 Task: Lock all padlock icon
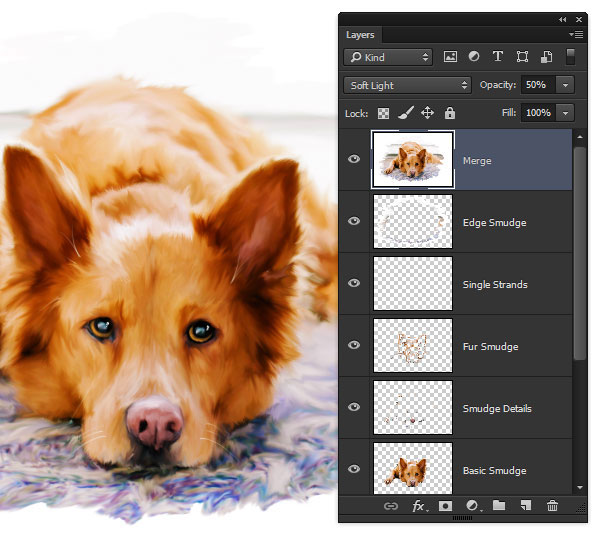[x=450, y=113]
